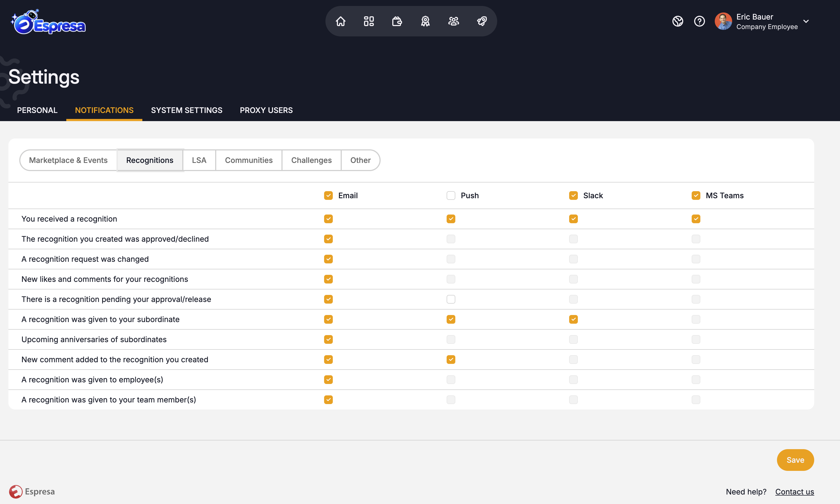Click 'A recognition was given to employee(s)' text

92,379
